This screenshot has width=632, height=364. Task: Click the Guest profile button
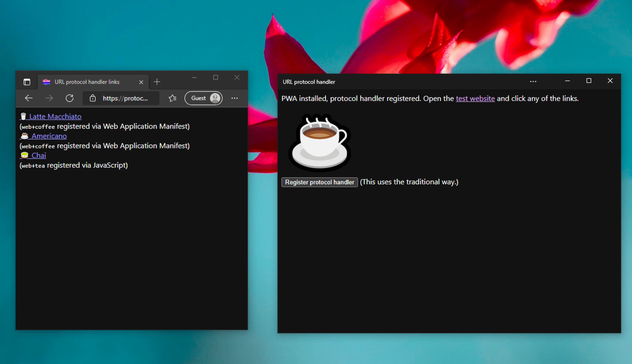[204, 98]
